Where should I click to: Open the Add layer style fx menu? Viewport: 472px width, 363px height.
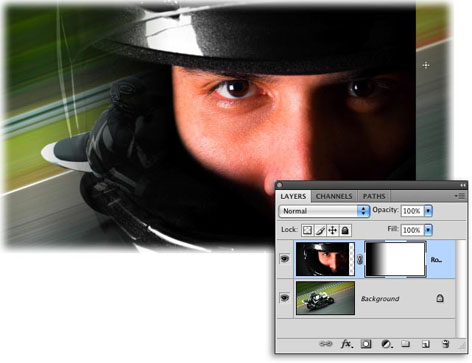(347, 344)
